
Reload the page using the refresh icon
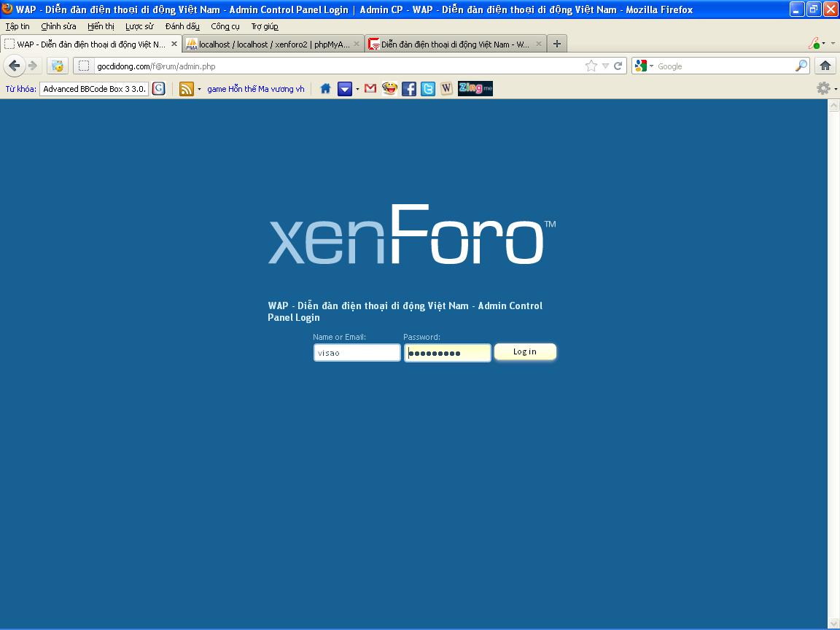[x=618, y=66]
